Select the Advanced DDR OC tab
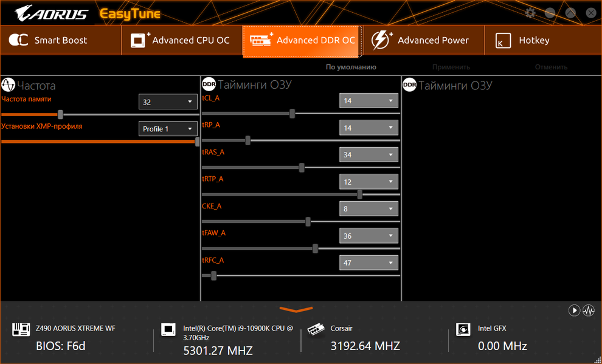This screenshot has height=364, width=602. [303, 41]
